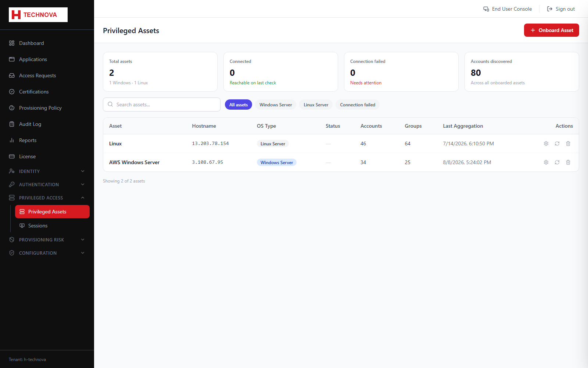Click the search magnifier icon

110,105
